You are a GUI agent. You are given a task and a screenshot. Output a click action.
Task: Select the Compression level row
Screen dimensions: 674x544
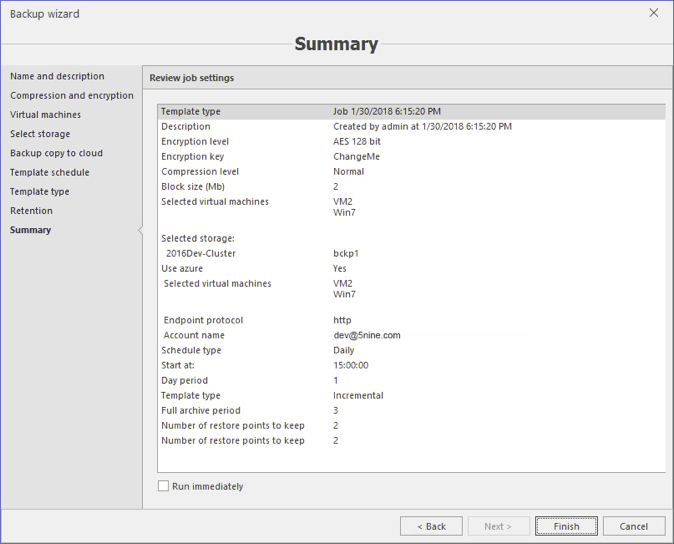click(410, 172)
